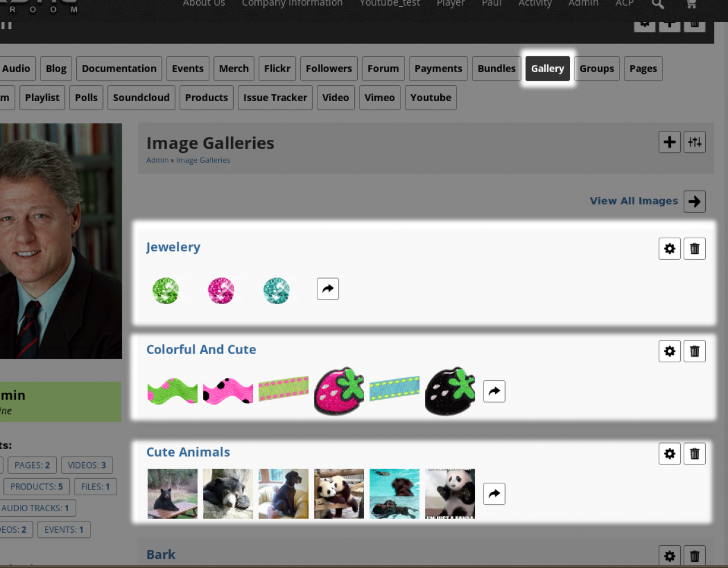The image size is (728, 568).
Task: Go to the Events tab
Action: point(188,69)
